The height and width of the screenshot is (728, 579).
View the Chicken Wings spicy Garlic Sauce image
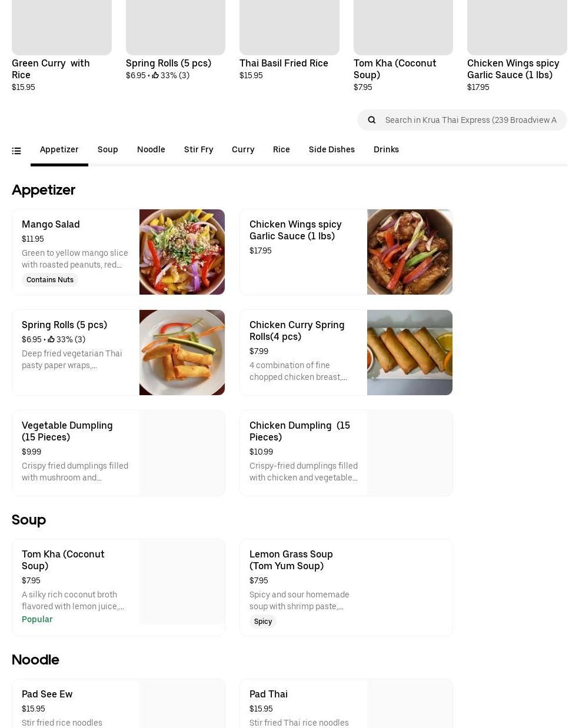[x=410, y=252]
